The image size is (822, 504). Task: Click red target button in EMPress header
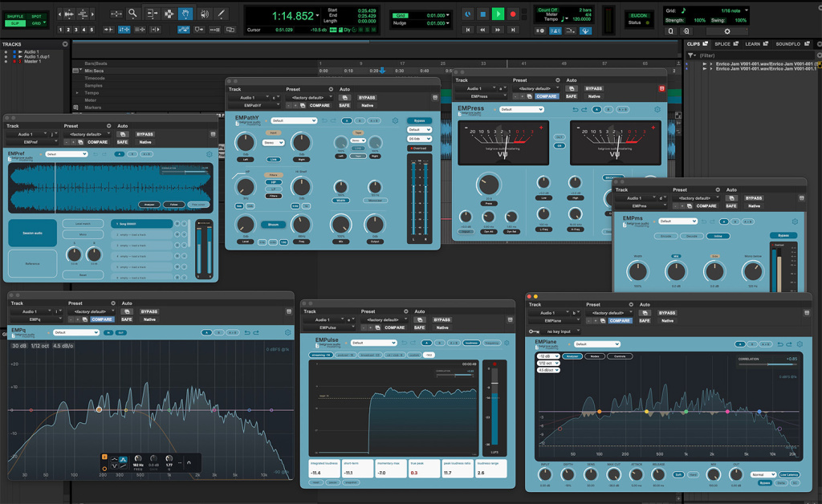coord(661,88)
